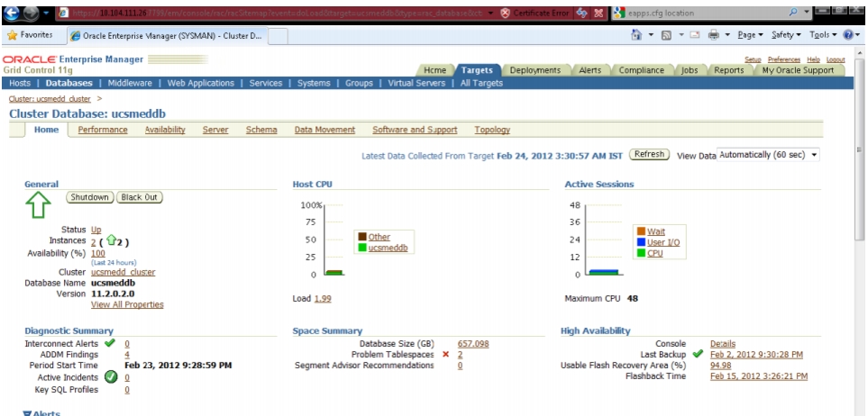Click the orange Wait legend swatch

(x=641, y=231)
